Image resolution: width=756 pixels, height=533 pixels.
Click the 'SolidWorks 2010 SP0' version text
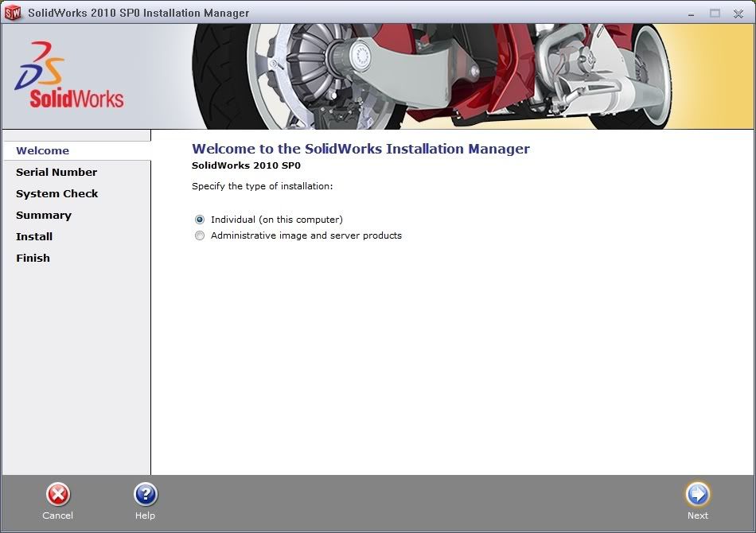[246, 165]
